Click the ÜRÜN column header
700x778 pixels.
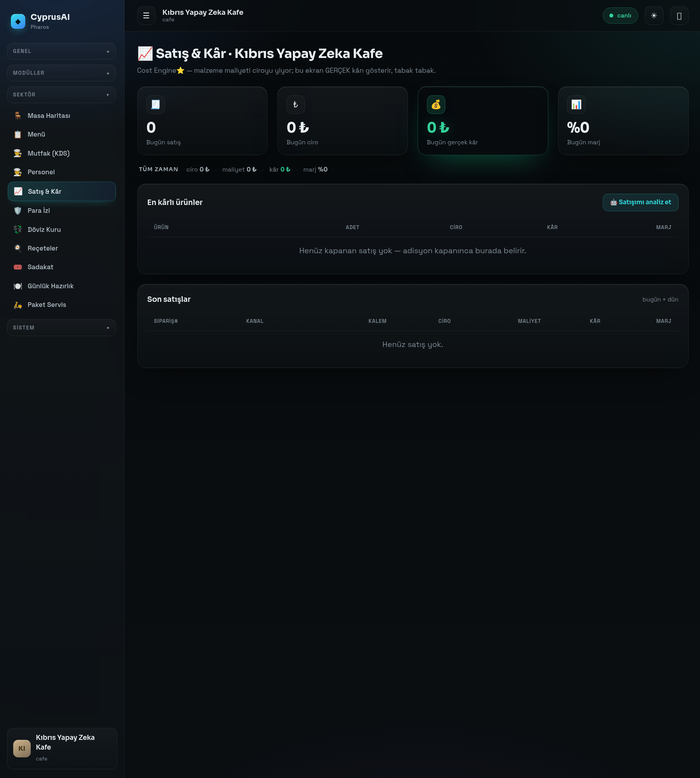(161, 227)
